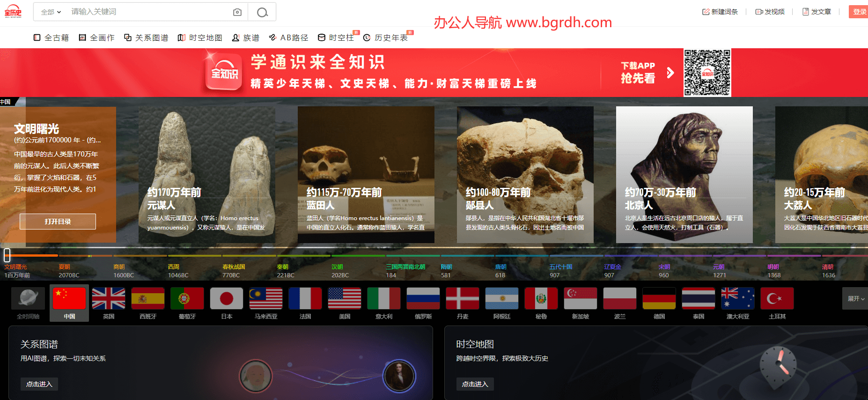Open the 北京人 bust thumbnail card
The height and width of the screenshot is (400, 868).
pos(684,174)
